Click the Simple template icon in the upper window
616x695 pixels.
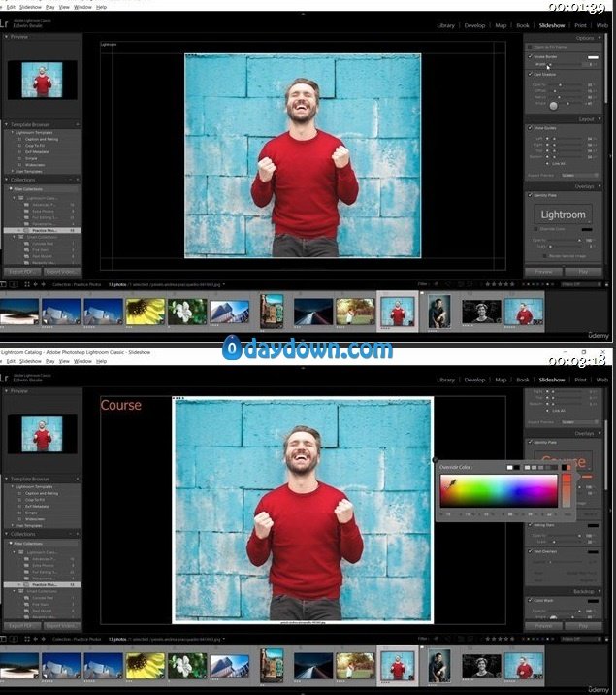coord(19,158)
